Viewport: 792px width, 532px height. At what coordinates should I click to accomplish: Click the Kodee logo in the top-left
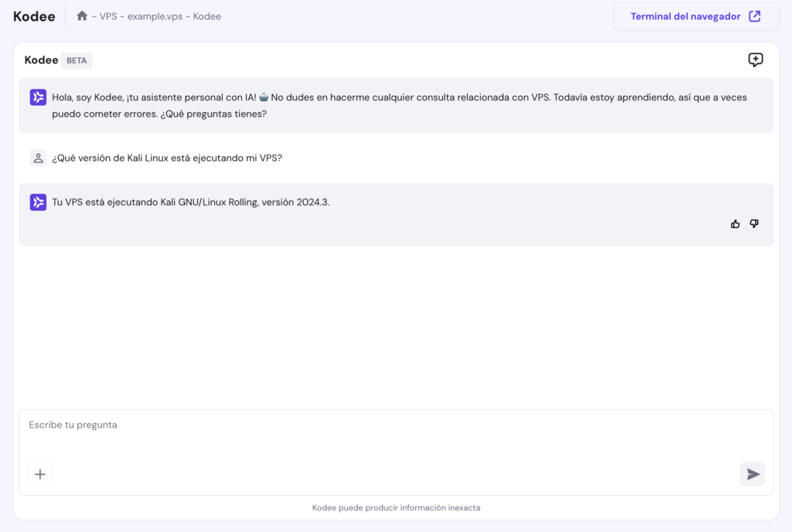[x=34, y=16]
